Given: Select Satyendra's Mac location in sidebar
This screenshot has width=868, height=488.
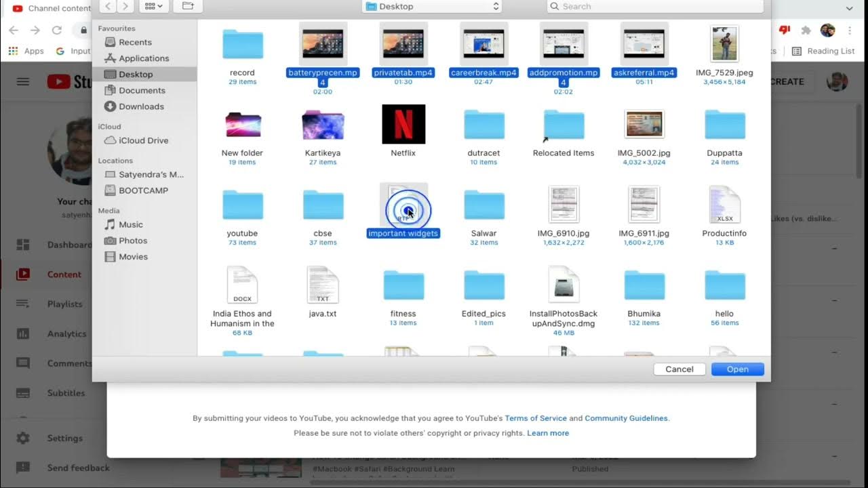Looking at the screenshot, I should pyautogui.click(x=151, y=174).
